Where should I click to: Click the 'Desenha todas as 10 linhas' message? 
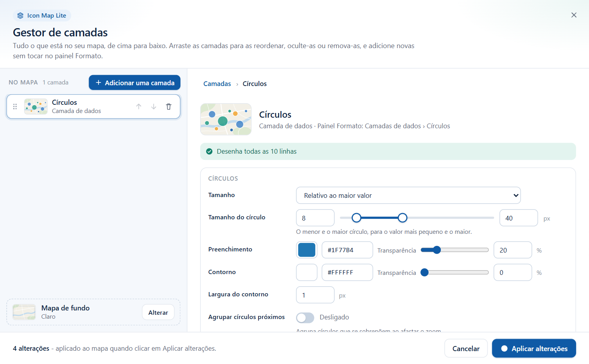point(257,151)
